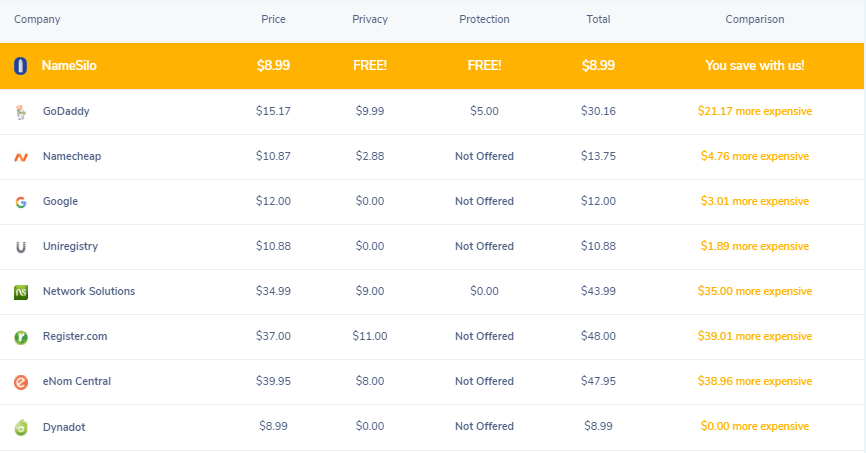
Task: Click the Dynadot company name
Action: point(64,426)
